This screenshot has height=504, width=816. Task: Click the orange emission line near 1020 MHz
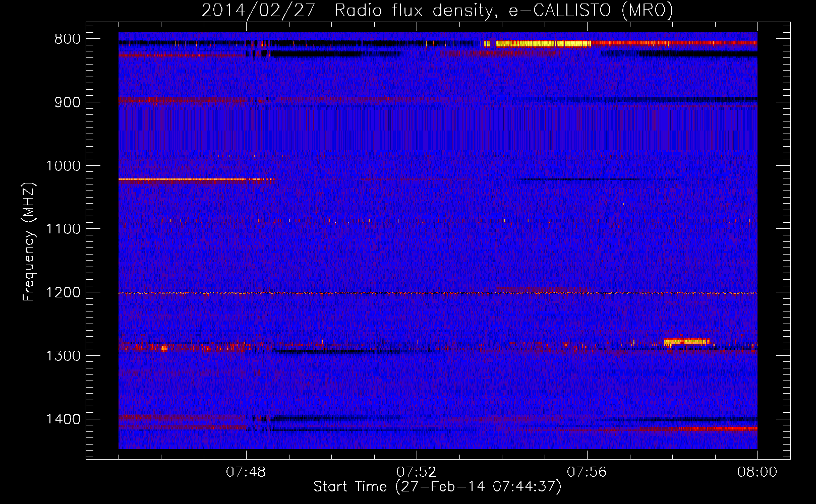tap(197, 179)
